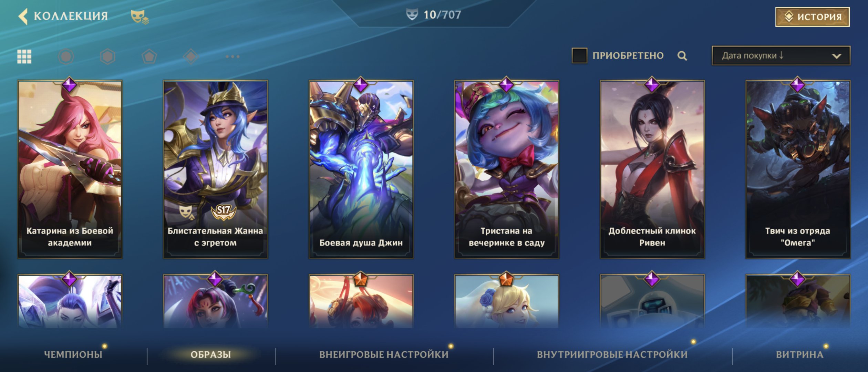The width and height of the screenshot is (868, 372).
Task: Expand the Дата покупки sort dropdown
Action: point(781,56)
